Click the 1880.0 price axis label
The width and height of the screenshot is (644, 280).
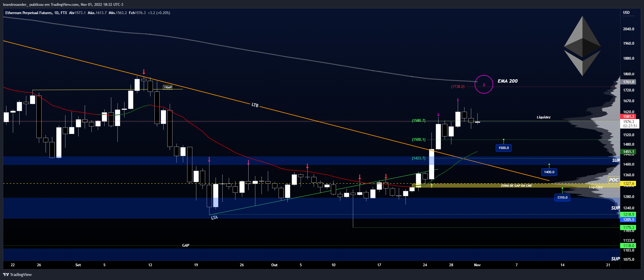[629, 58]
